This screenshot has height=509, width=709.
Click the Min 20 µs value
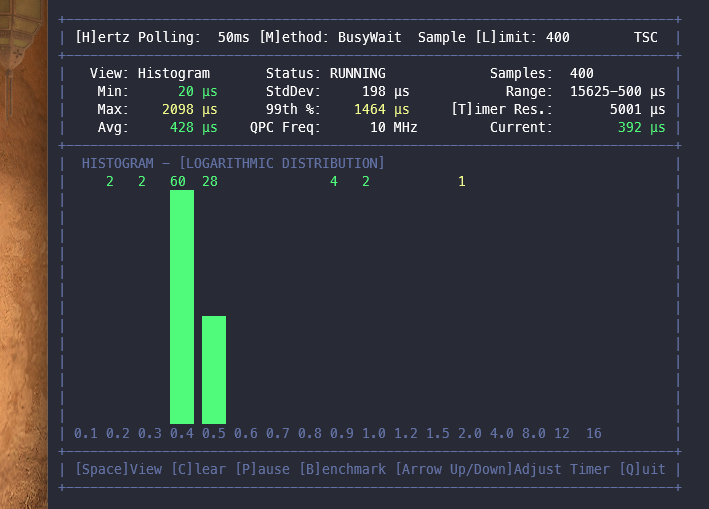pos(198,92)
